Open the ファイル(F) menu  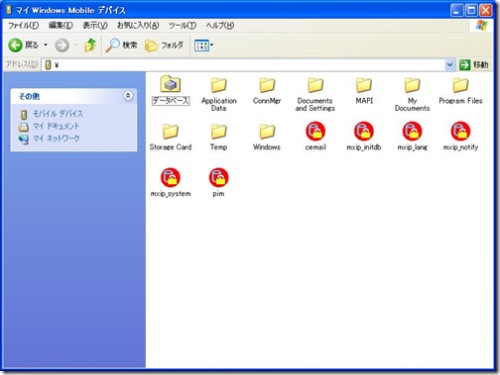point(23,25)
